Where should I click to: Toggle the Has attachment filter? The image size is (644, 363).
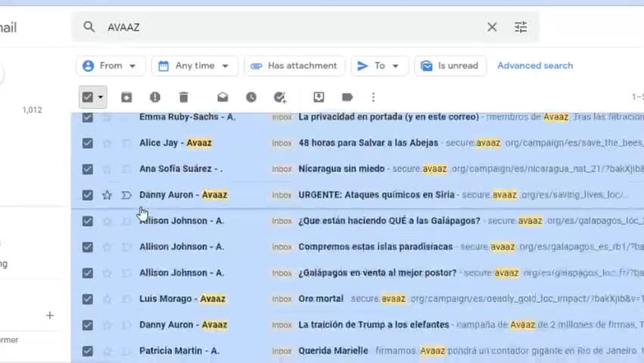click(x=294, y=66)
